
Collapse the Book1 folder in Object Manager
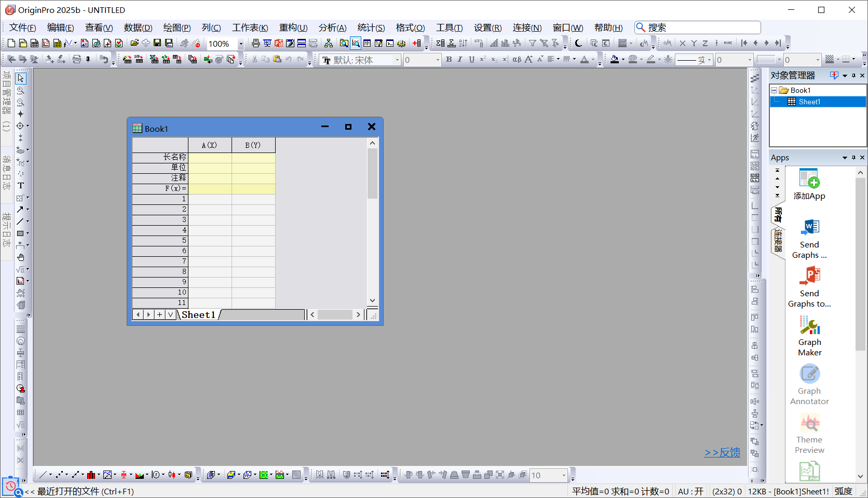click(x=774, y=90)
